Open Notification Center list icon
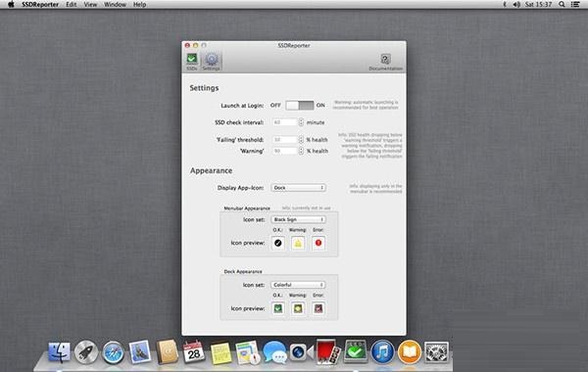The image size is (588, 372). (x=575, y=5)
